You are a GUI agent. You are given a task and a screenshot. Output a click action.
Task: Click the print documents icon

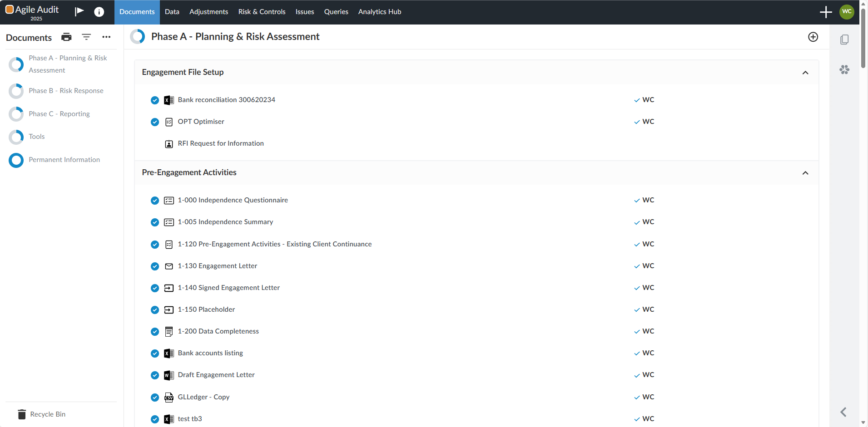coord(66,37)
